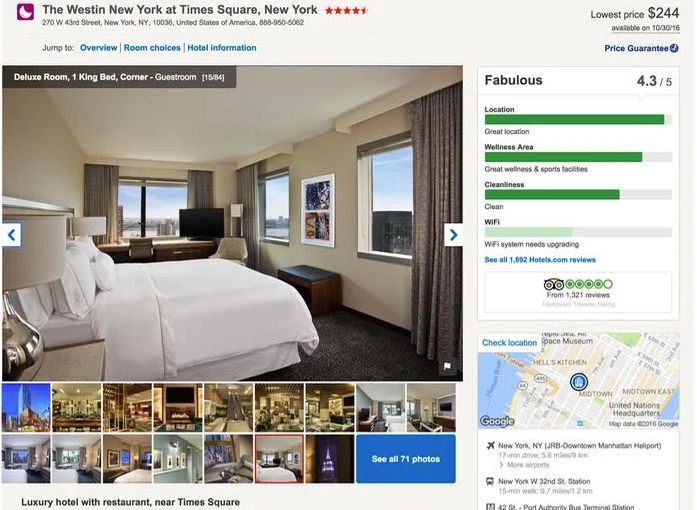Click available on 10/30/16 date link
The image size is (697, 510).
645,28
